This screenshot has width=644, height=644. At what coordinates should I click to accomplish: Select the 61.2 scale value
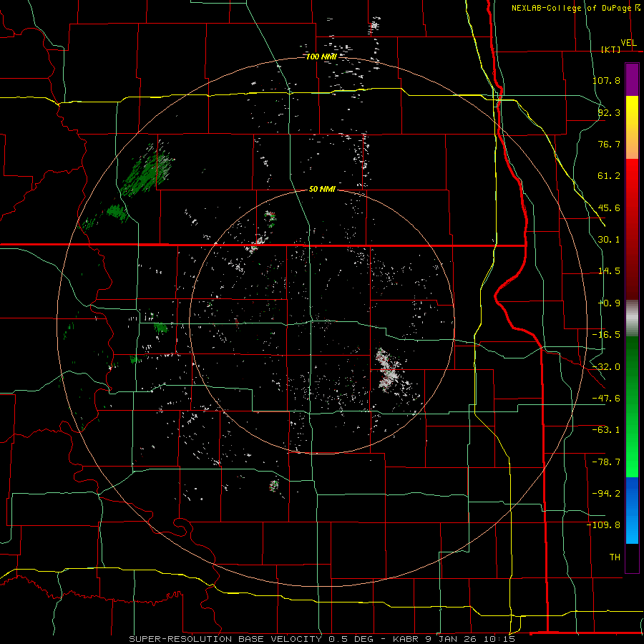[x=609, y=176]
